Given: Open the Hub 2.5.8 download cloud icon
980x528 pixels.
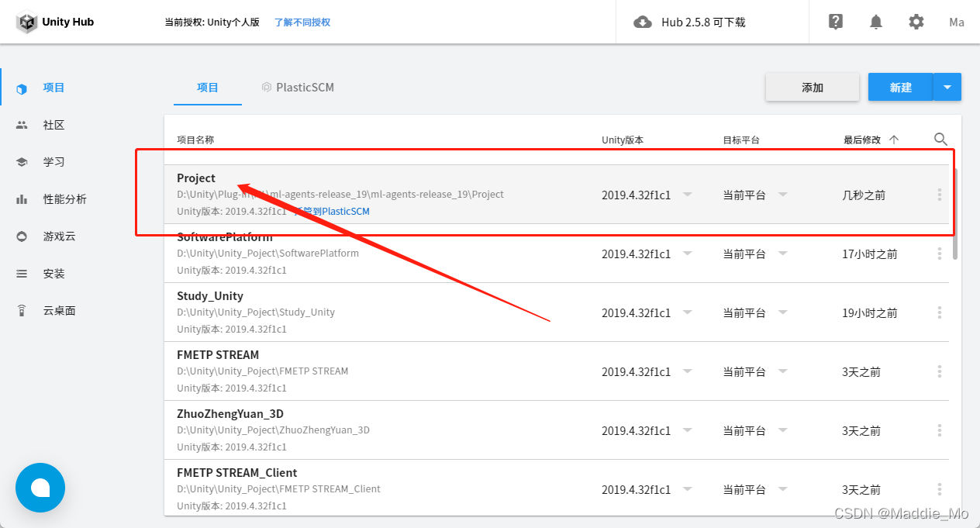Looking at the screenshot, I should [x=643, y=22].
